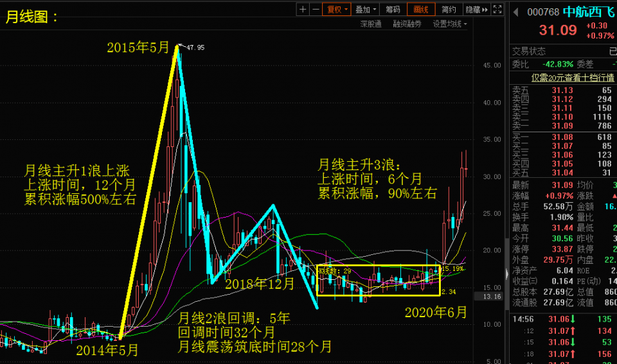The height and width of the screenshot is (364, 617).
Task: Expand the 叠加 overlay dropdown
Action: pos(365,9)
